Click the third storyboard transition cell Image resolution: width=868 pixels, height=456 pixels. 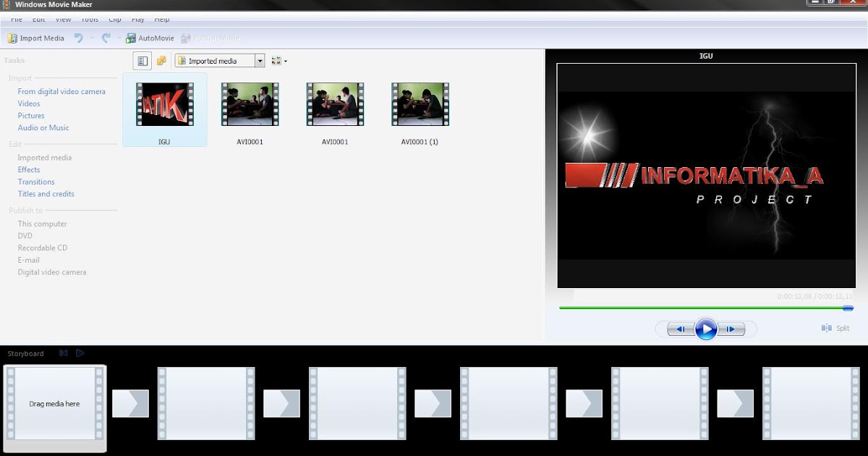[433, 403]
